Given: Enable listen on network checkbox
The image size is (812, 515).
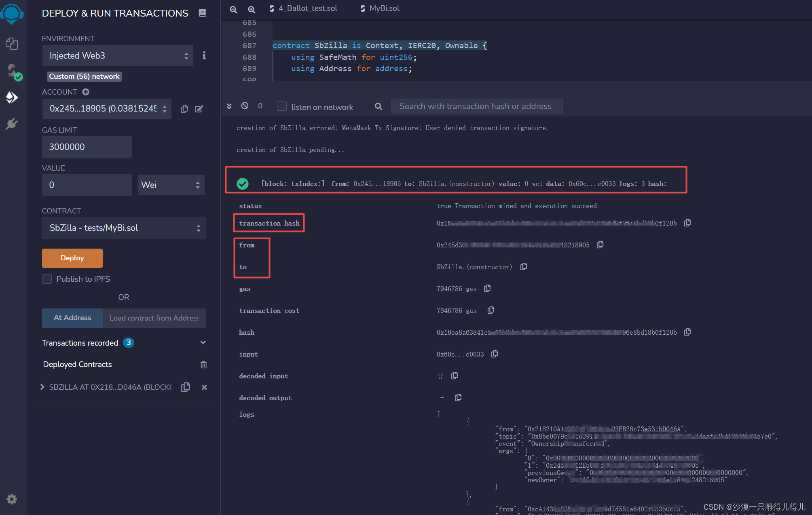Looking at the screenshot, I should coord(282,106).
